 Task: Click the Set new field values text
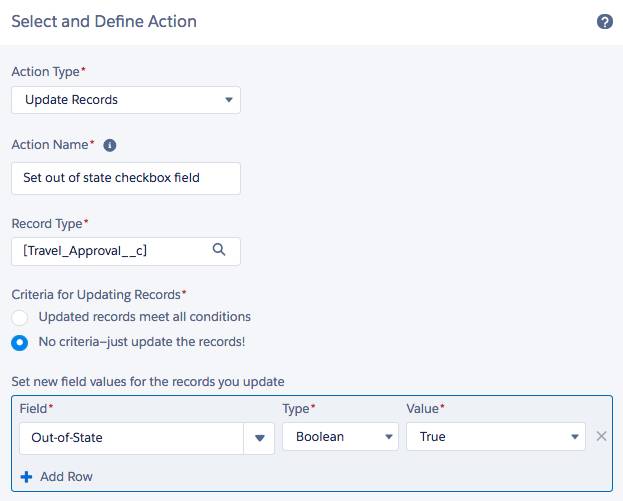pos(148,382)
